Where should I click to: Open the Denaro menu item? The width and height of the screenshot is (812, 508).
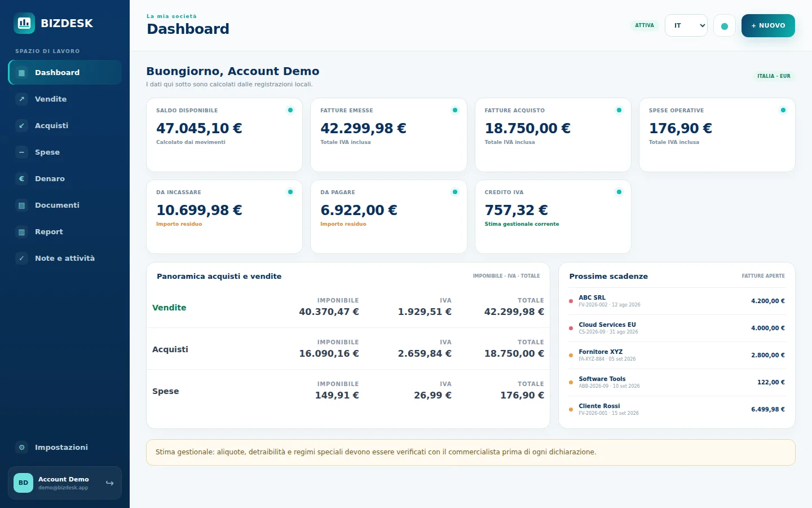point(65,178)
